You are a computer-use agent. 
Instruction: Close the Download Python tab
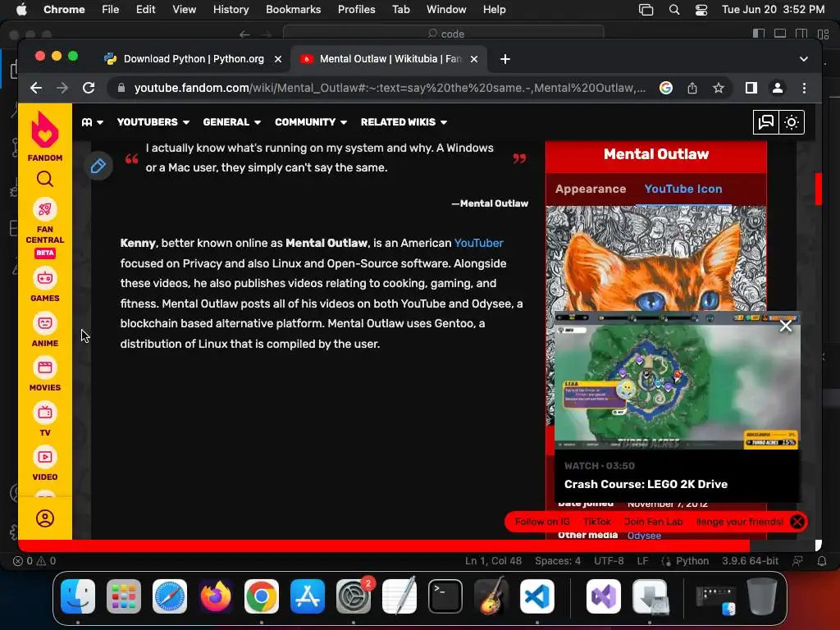point(278,59)
